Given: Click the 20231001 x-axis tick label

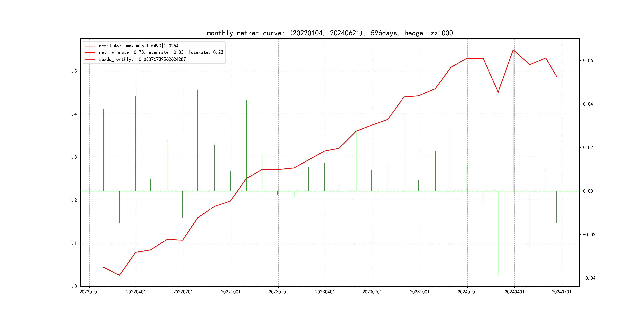Looking at the screenshot, I should tap(420, 292).
